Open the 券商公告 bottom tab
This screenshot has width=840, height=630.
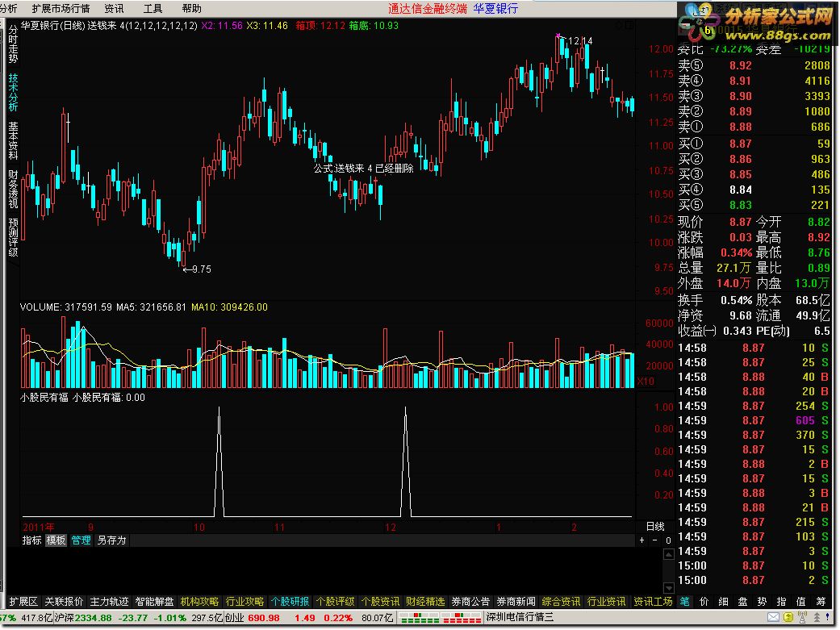(471, 602)
